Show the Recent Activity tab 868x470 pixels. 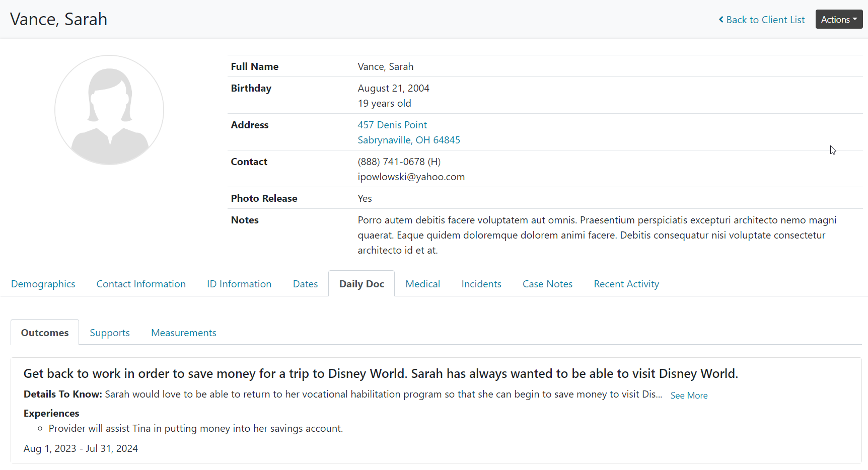[626, 284]
